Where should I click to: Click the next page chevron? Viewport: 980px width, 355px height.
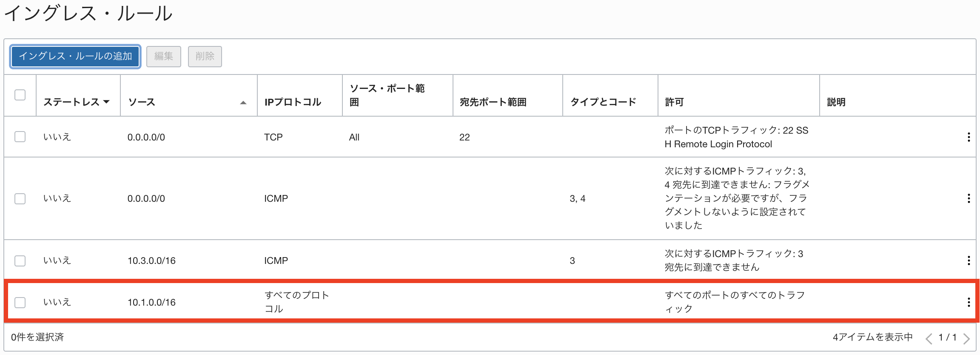point(972,337)
